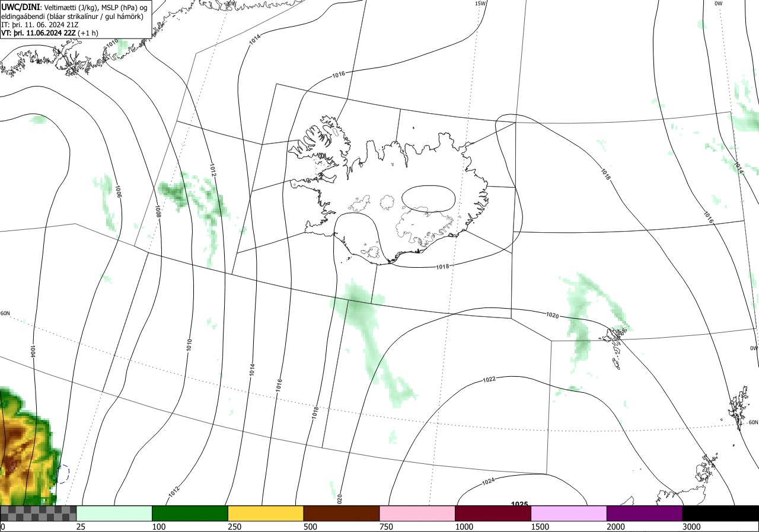Click the "0W" longitude label at the top right
The image size is (759, 532).
coord(719,4)
